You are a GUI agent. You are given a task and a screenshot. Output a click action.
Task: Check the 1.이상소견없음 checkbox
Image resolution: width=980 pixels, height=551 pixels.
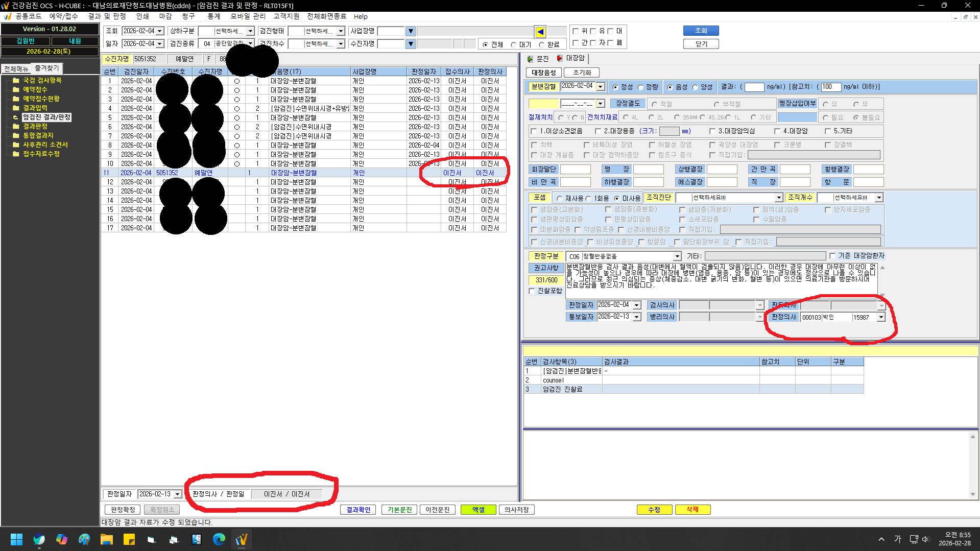coord(534,131)
